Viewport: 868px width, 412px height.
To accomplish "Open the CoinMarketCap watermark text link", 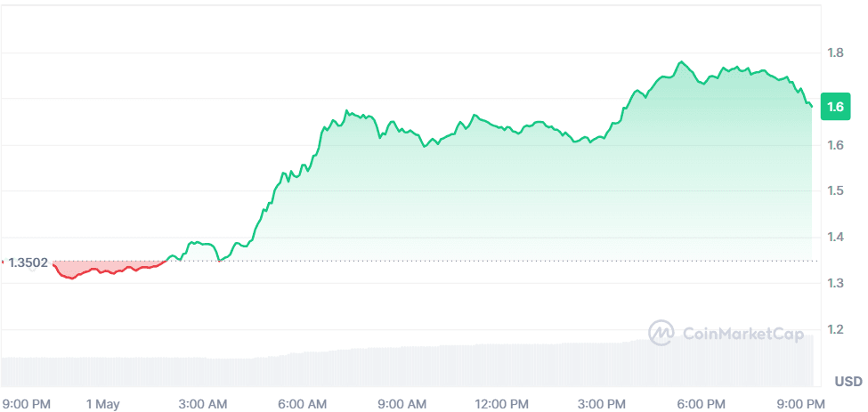I will [x=742, y=334].
